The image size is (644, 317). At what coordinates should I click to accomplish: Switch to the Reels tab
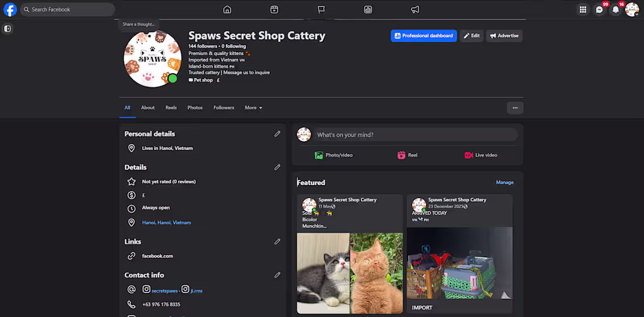171,108
